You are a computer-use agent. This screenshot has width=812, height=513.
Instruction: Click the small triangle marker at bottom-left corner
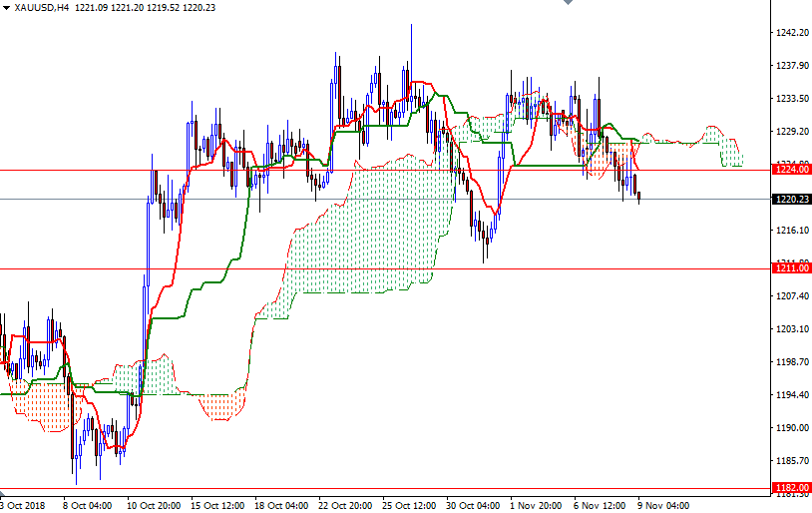coord(4,493)
